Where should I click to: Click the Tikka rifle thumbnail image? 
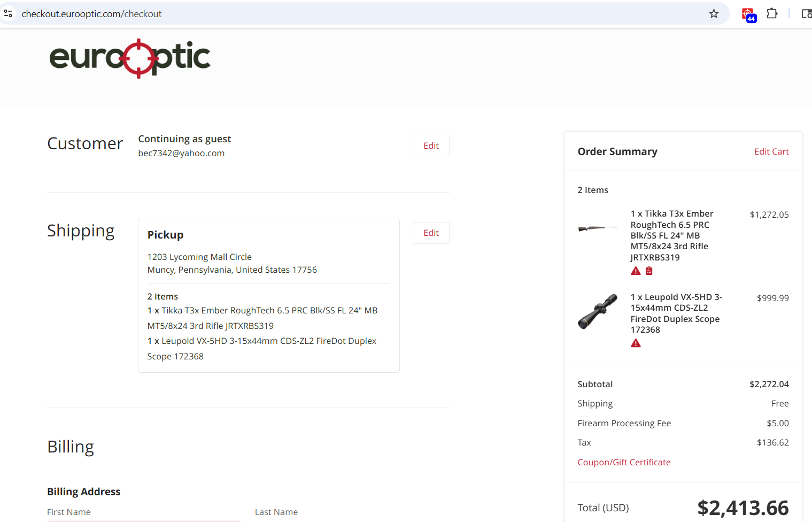pyautogui.click(x=598, y=228)
